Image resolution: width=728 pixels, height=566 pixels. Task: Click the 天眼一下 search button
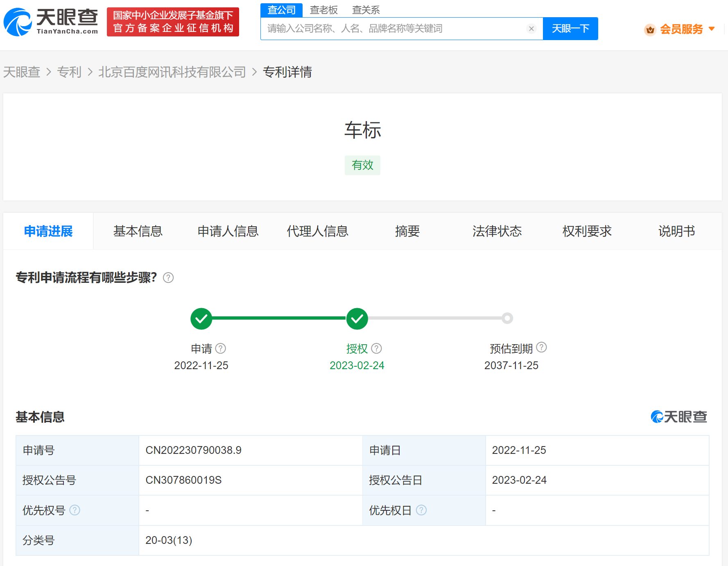coord(570,28)
